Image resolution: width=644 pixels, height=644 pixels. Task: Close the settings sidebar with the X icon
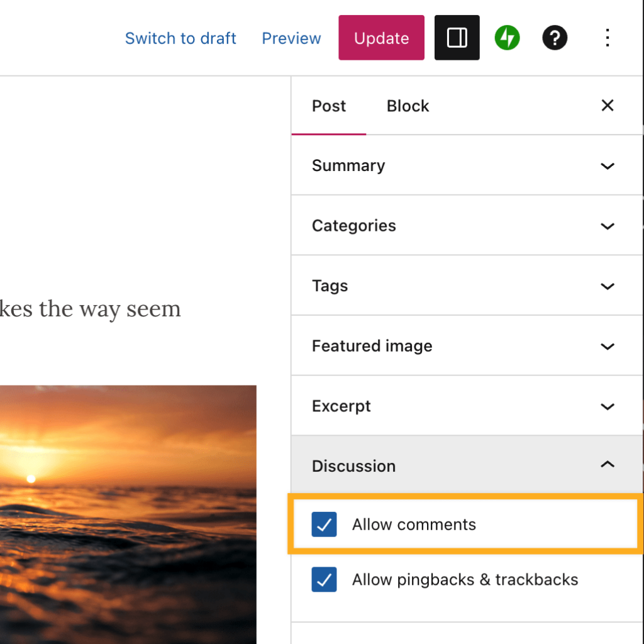click(x=607, y=105)
